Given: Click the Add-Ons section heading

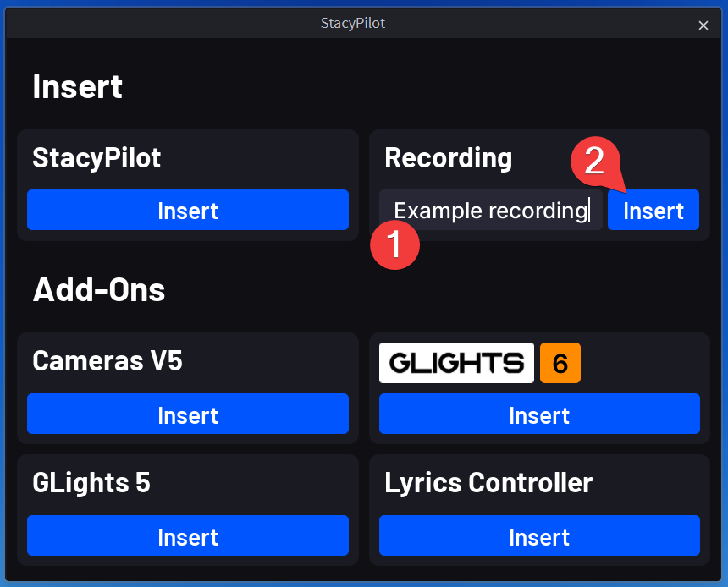Looking at the screenshot, I should (x=99, y=290).
